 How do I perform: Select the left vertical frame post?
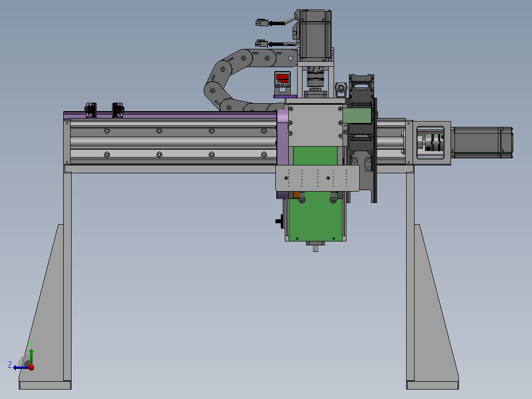pos(67,277)
